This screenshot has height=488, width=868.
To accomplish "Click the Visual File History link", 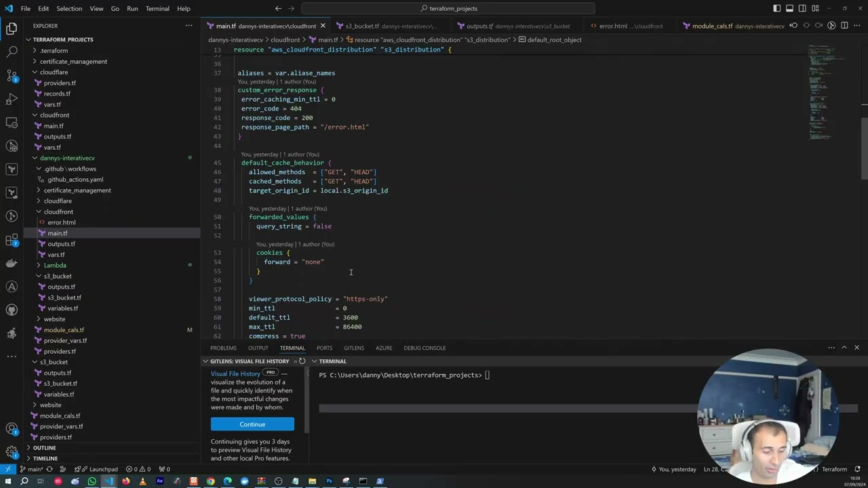I will (235, 373).
